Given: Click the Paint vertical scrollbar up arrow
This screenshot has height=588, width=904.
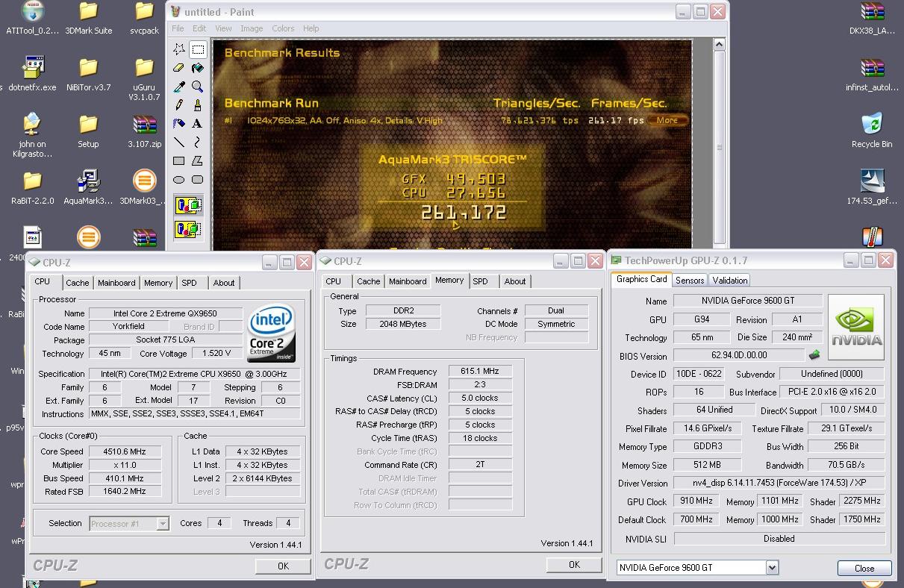Looking at the screenshot, I should tap(720, 46).
